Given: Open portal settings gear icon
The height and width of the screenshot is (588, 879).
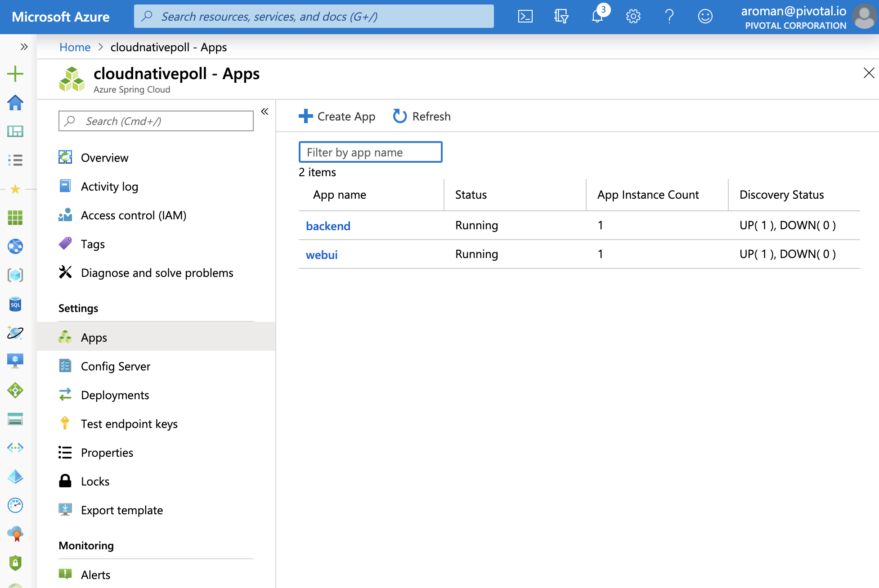Looking at the screenshot, I should [633, 17].
